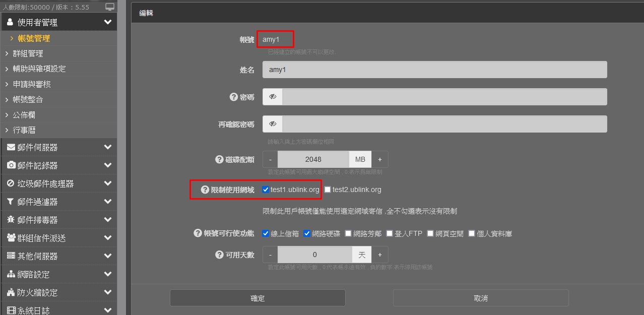Open 申請與審核 submenu item
This screenshot has width=644, height=315.
pyautogui.click(x=32, y=84)
